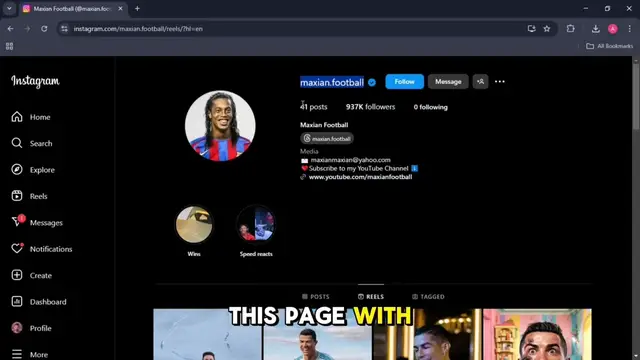Viewport: 640px width, 360px height.
Task: Open Chrome three-dot menu
Action: (630, 29)
